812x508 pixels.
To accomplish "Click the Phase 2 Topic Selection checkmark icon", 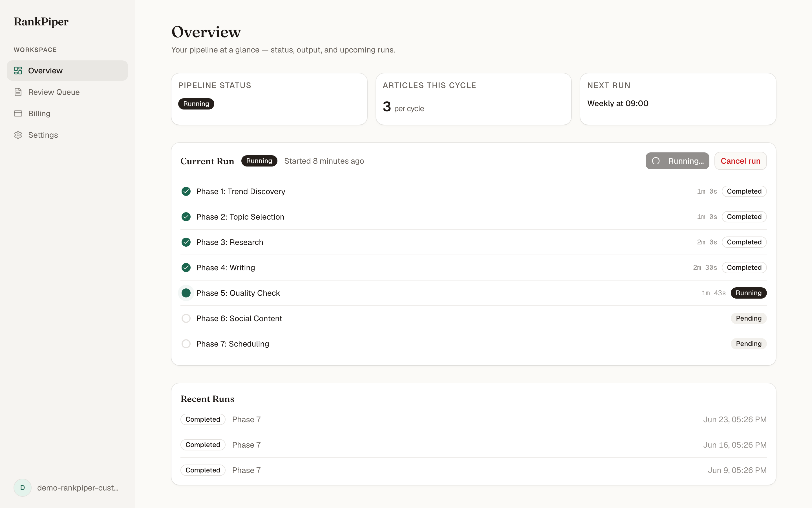I will (186, 217).
